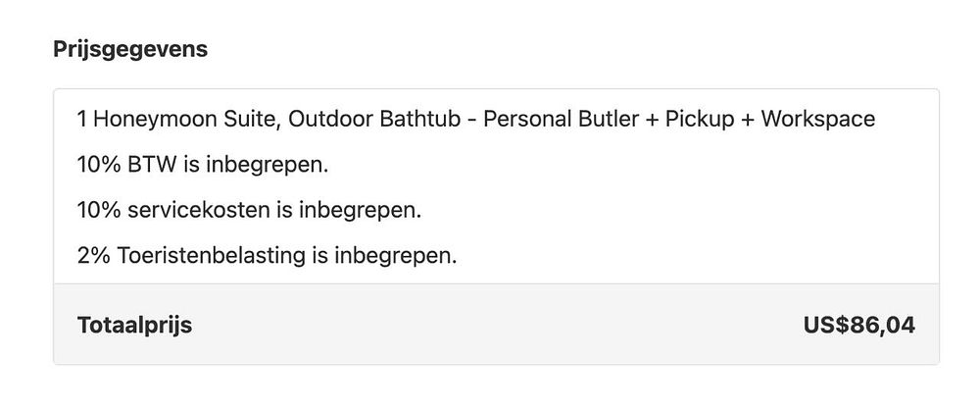Click the 2% tourist tax figure
Viewport: 980px width, 408px height.
click(x=93, y=257)
